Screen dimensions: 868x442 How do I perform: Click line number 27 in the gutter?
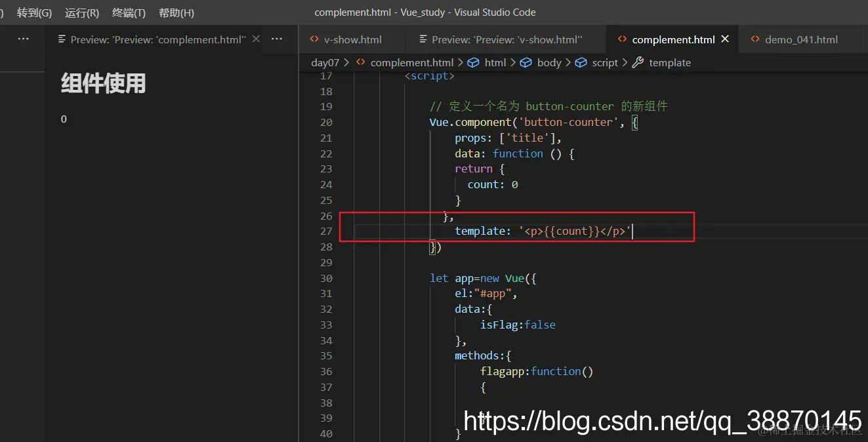pyautogui.click(x=326, y=231)
